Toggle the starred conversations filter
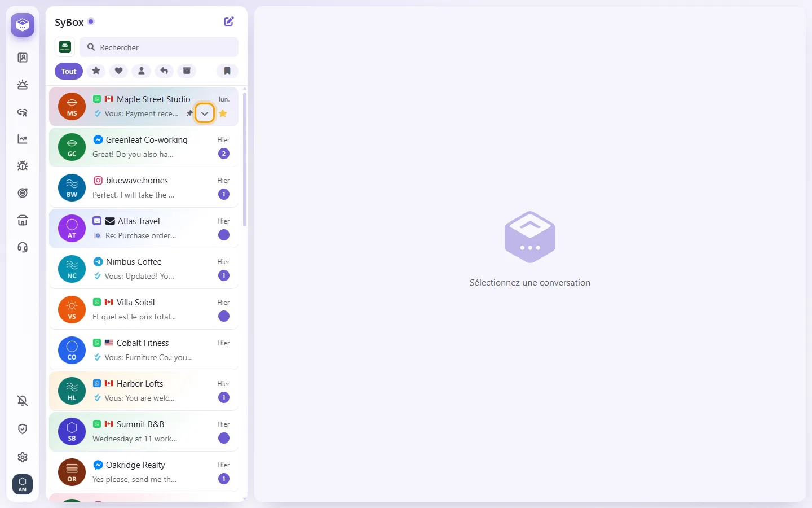The height and width of the screenshot is (508, 812). [x=96, y=71]
